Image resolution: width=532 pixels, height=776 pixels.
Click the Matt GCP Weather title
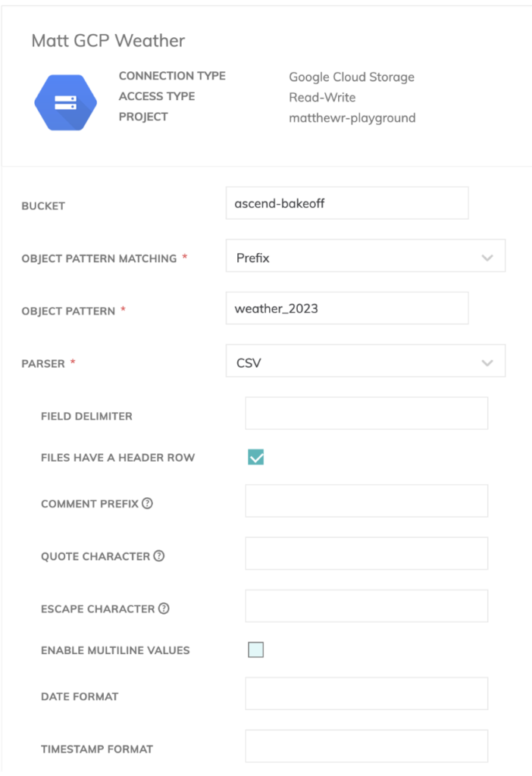pos(108,41)
